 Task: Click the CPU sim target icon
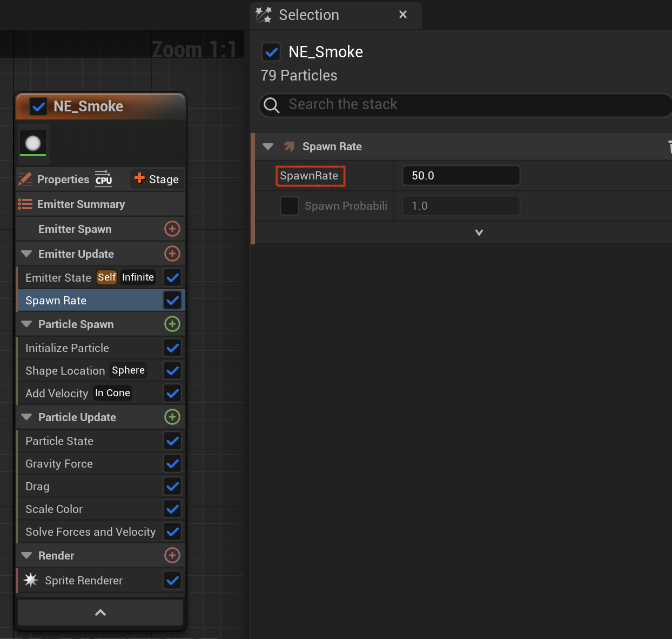click(x=104, y=178)
